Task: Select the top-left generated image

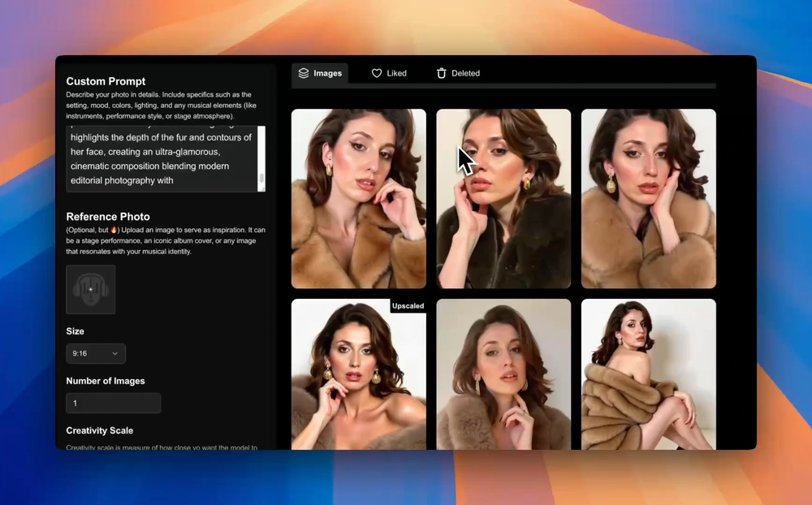Action: pos(358,199)
